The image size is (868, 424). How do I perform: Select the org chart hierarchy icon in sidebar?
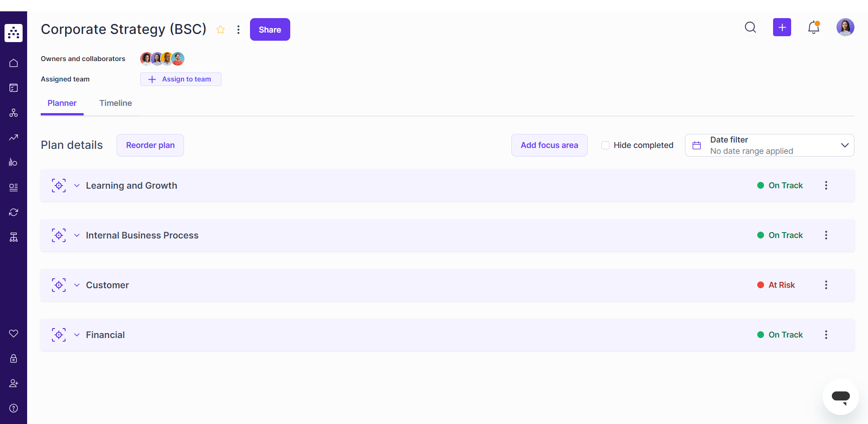click(x=14, y=237)
